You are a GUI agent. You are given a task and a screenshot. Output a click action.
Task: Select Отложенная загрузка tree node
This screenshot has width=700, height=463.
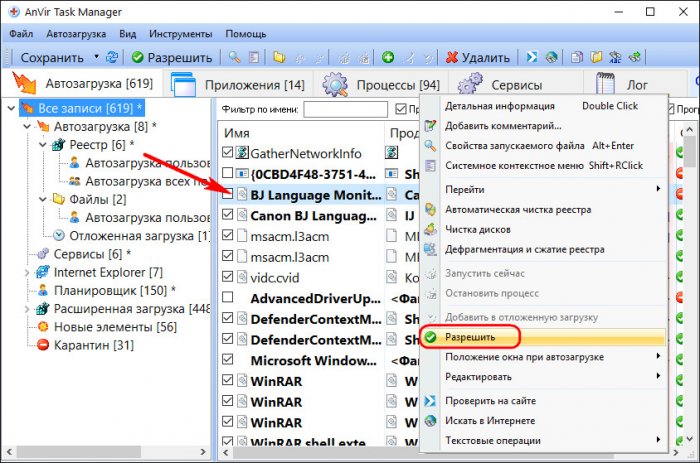coord(139,236)
